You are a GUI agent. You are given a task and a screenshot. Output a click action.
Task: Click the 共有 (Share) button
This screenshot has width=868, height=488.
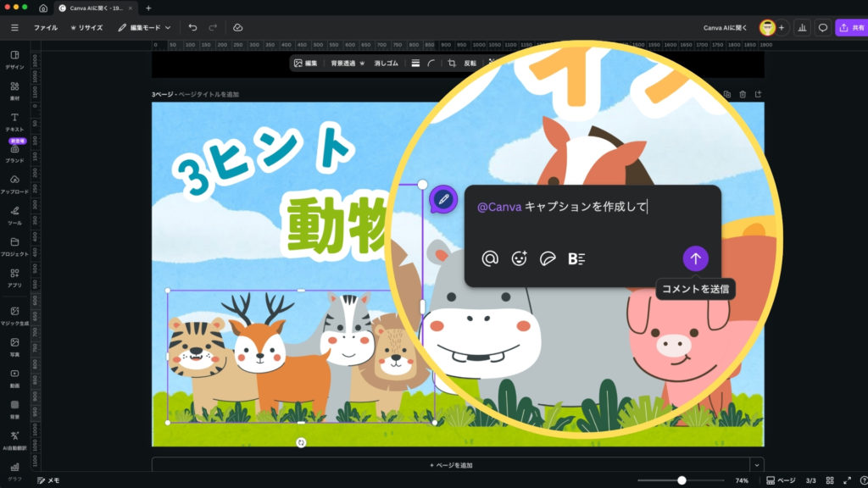point(851,28)
